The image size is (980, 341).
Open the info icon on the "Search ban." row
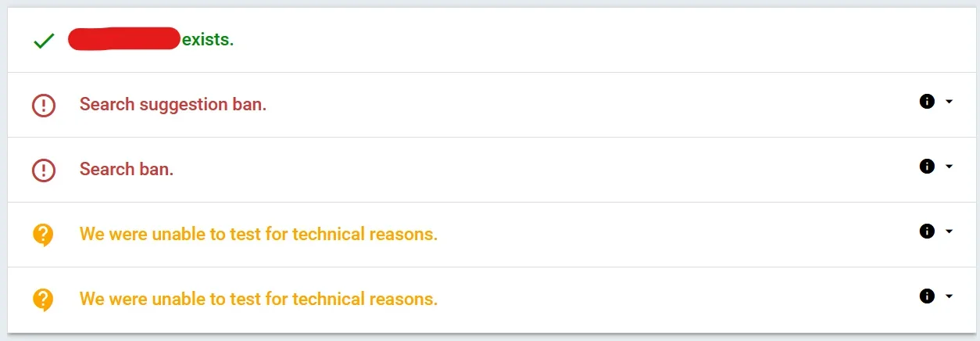click(x=927, y=167)
